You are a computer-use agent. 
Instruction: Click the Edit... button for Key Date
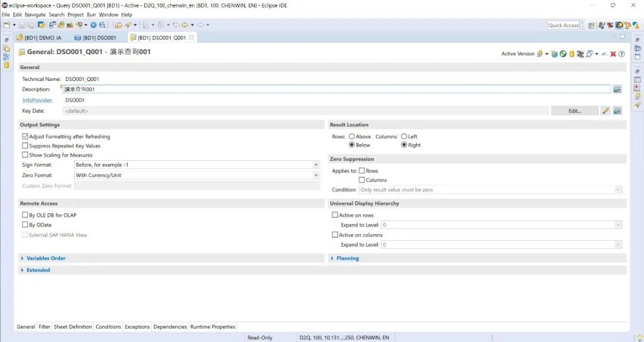coord(575,111)
